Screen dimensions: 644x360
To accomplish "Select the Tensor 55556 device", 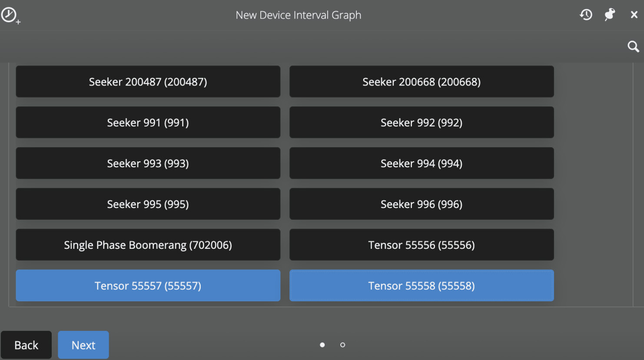I will tap(421, 244).
